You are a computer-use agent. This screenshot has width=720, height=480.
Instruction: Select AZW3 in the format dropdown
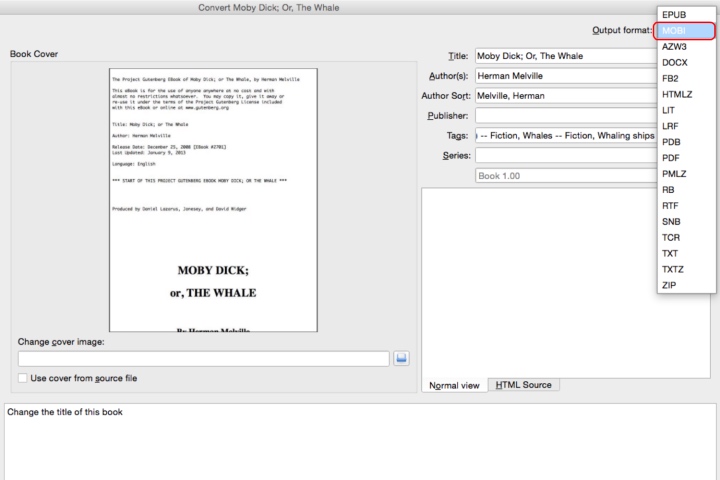673,46
